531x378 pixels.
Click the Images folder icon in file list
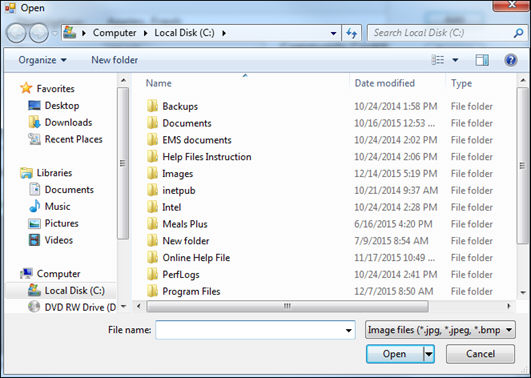click(x=152, y=173)
